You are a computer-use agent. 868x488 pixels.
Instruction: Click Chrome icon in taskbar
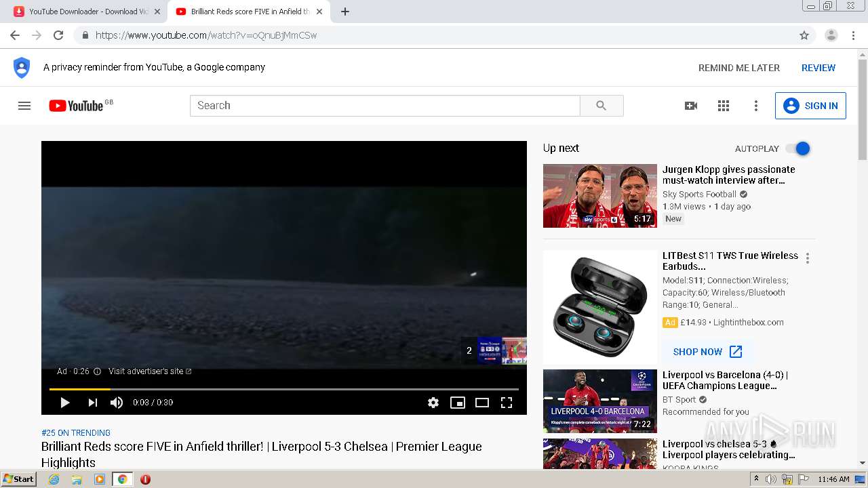tap(122, 479)
